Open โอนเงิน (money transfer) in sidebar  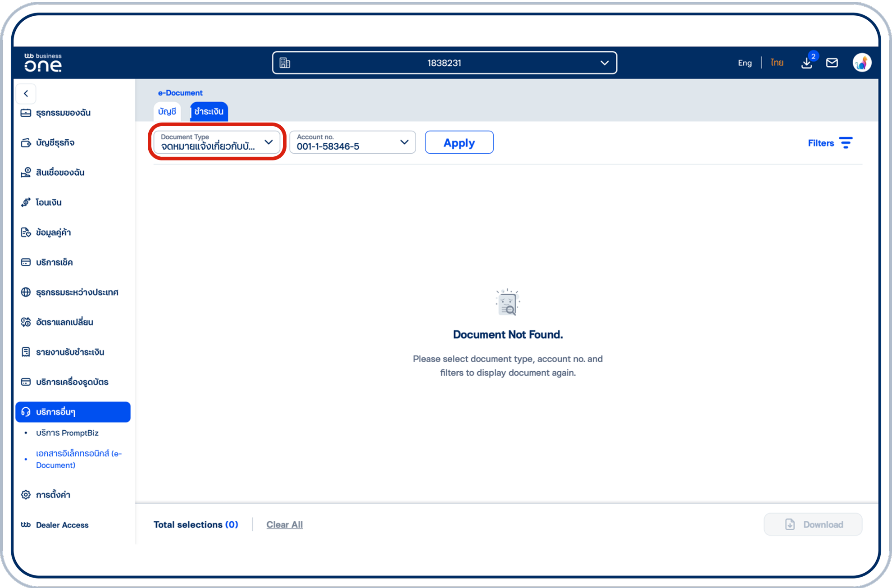[x=49, y=202]
